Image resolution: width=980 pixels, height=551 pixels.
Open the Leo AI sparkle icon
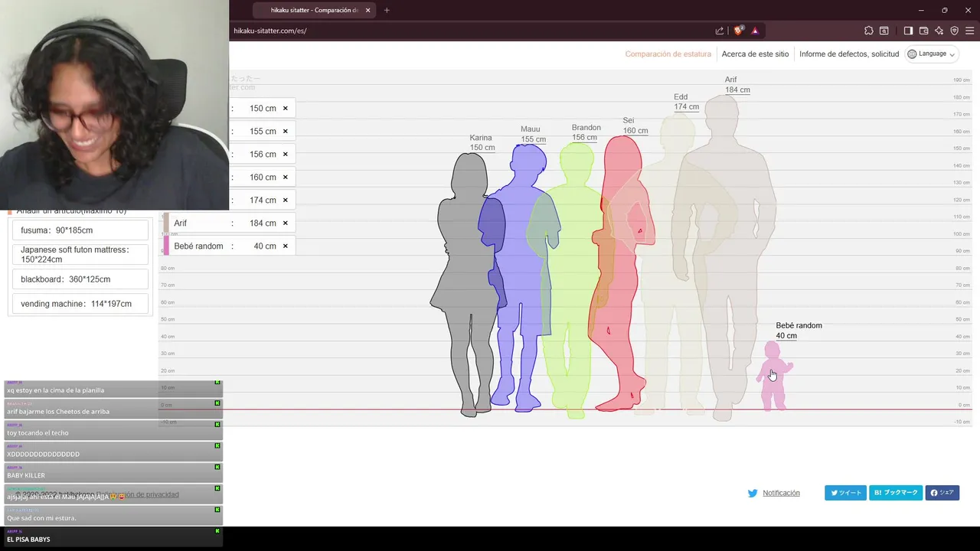click(939, 31)
